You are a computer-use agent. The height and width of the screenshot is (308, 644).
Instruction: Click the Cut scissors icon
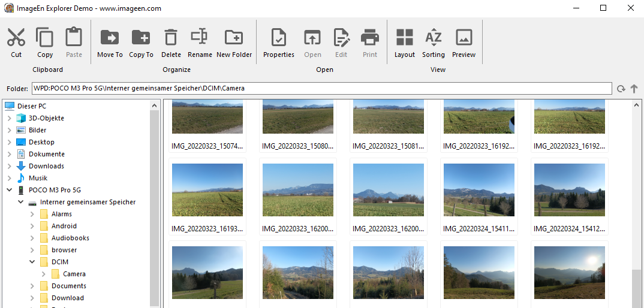pos(16,37)
